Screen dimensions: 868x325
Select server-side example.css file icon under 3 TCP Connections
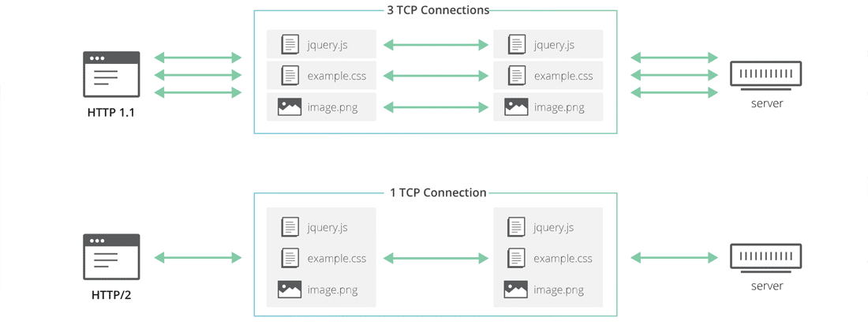point(517,76)
